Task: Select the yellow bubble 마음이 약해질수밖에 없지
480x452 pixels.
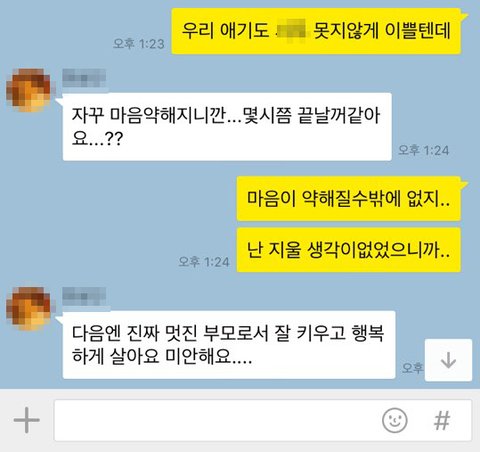Action: click(349, 199)
